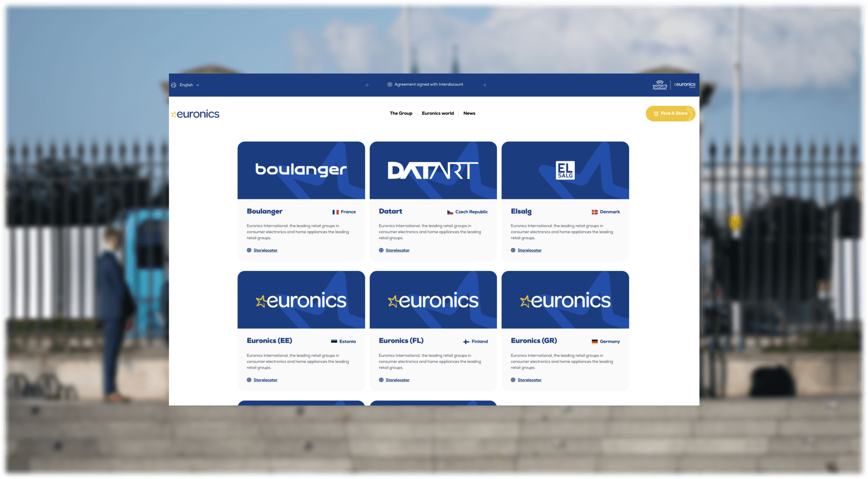Click the Estonia flag icon
The width and height of the screenshot is (868, 479).
(x=334, y=342)
